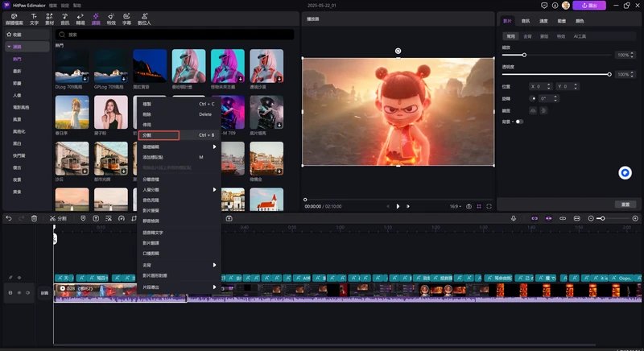Open the 檔案 file menu in title bar
The image size is (644, 351).
click(52, 6)
